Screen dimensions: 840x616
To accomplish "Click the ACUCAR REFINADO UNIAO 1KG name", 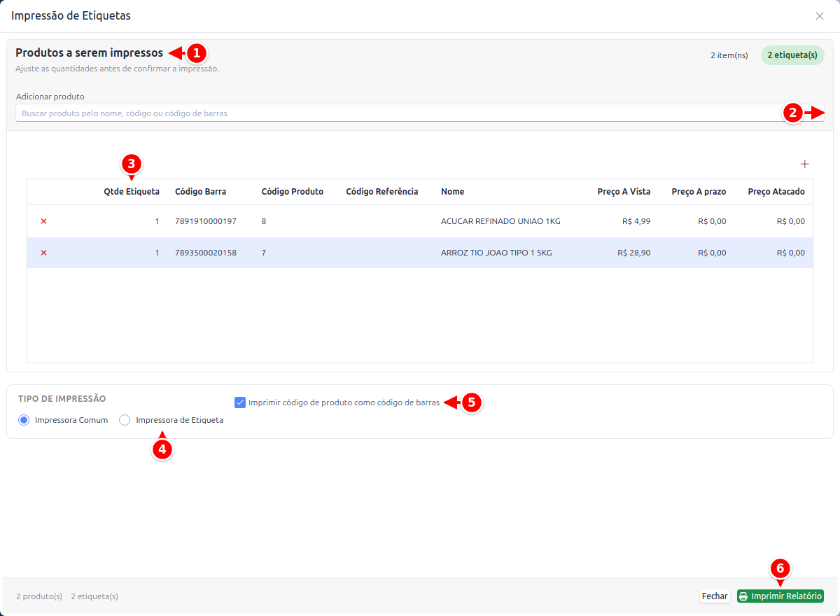I will (x=500, y=221).
